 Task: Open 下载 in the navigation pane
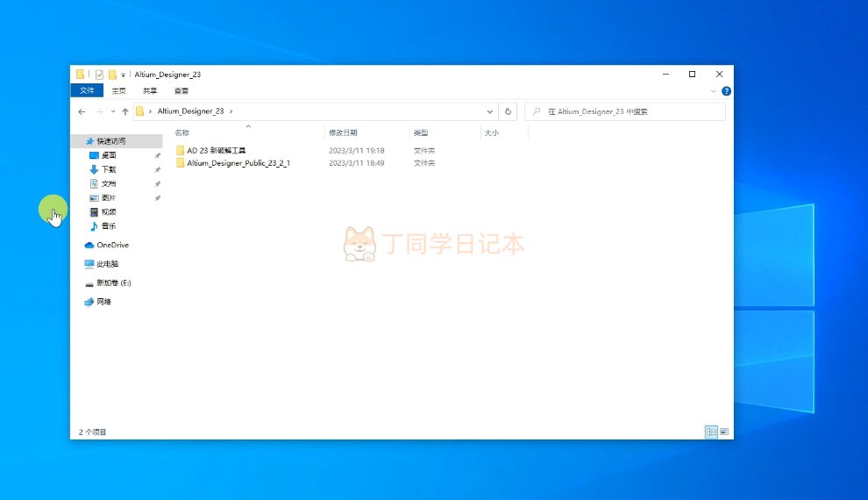[109, 169]
